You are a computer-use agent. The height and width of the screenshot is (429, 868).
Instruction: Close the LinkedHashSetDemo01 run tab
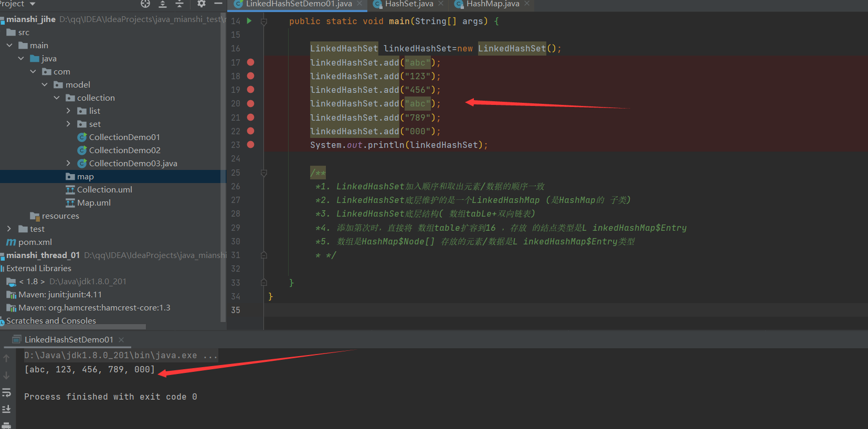click(x=121, y=340)
